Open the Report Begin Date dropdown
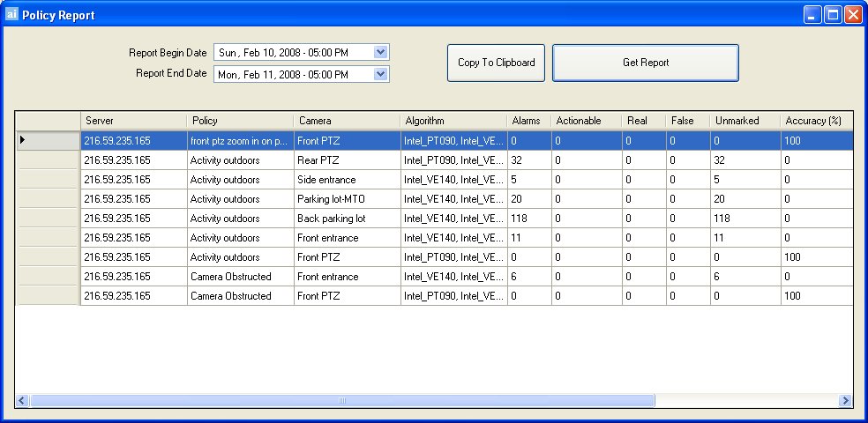The height and width of the screenshot is (423, 868). pyautogui.click(x=381, y=53)
